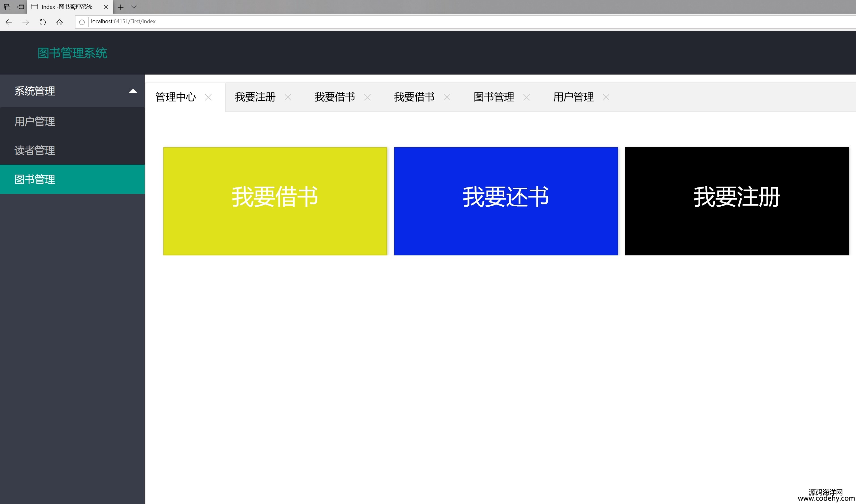Open 用户管理 in the sidebar
This screenshot has width=856, height=504.
click(72, 122)
